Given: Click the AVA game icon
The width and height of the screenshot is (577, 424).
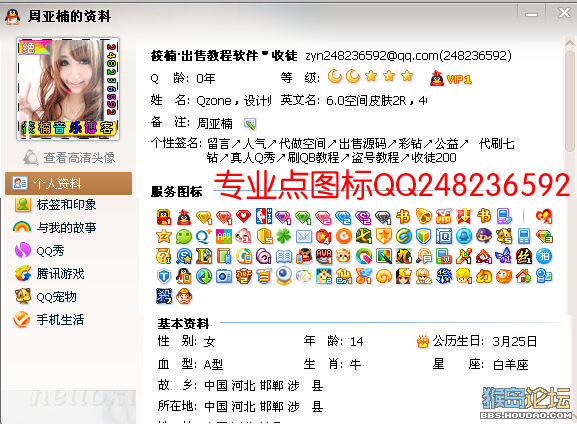Looking at the screenshot, I should [324, 257].
